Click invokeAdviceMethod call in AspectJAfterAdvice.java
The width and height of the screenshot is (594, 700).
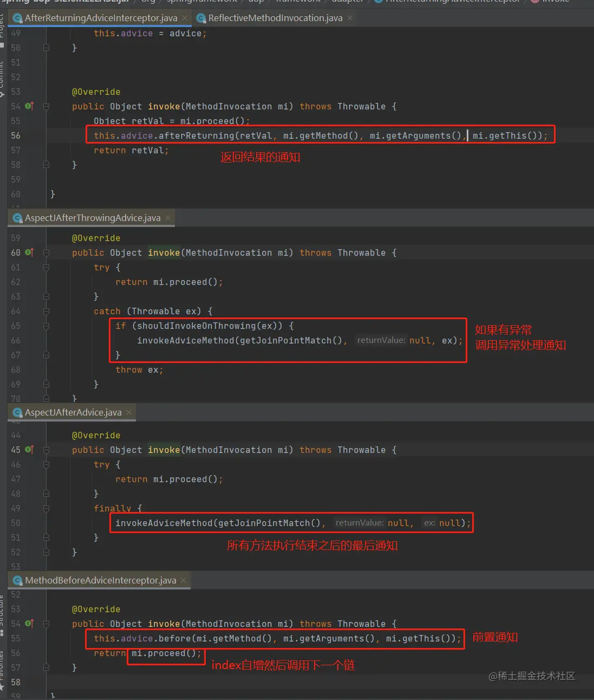(293, 523)
